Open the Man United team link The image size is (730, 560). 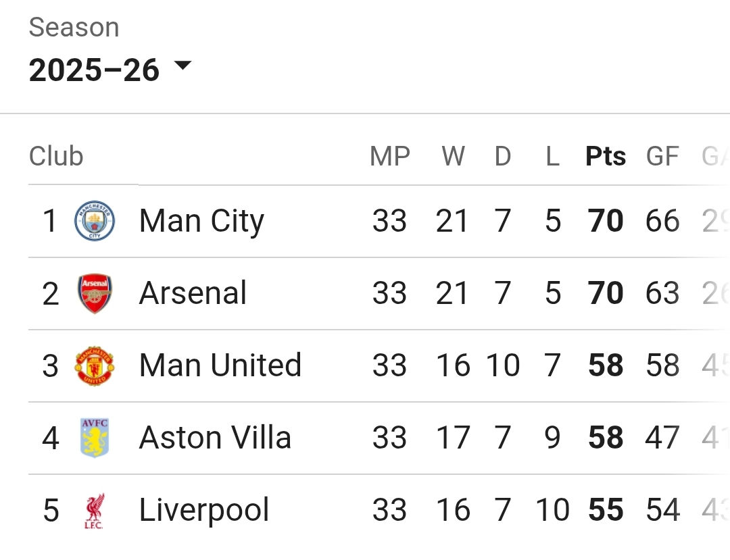(x=220, y=365)
